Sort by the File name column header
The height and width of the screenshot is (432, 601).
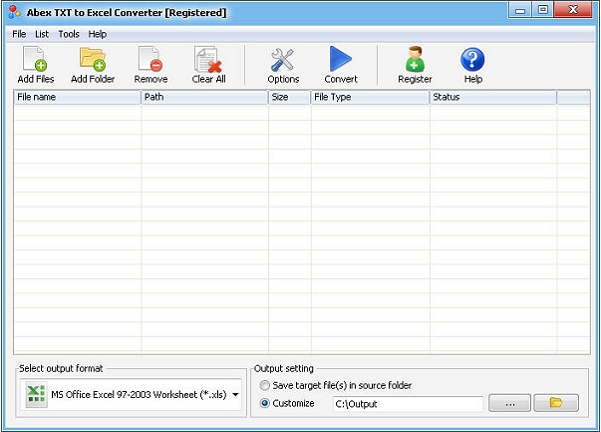[77, 98]
